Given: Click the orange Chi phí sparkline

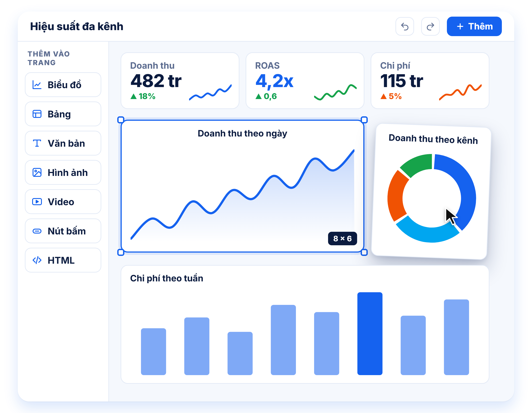Looking at the screenshot, I should point(460,92).
